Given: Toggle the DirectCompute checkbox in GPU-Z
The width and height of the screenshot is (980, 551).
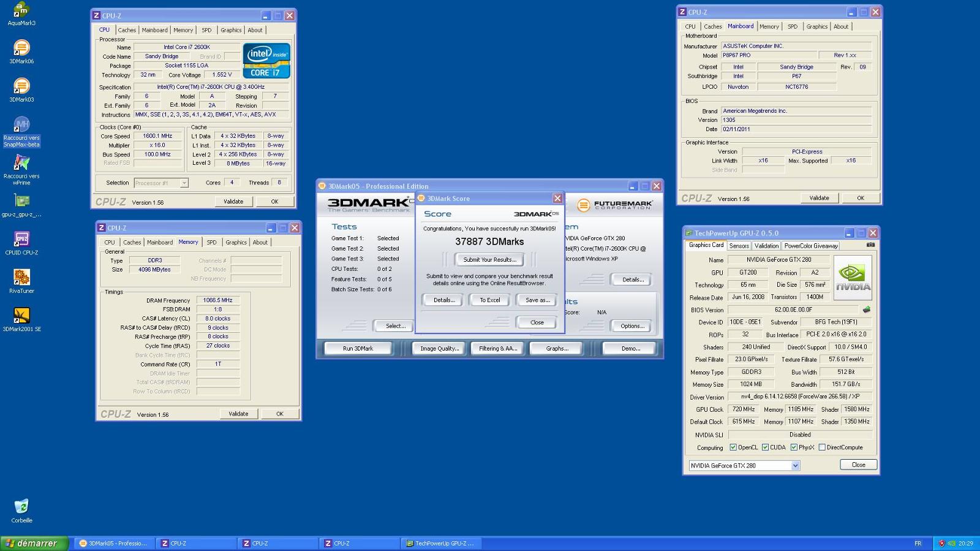Looking at the screenshot, I should [822, 447].
